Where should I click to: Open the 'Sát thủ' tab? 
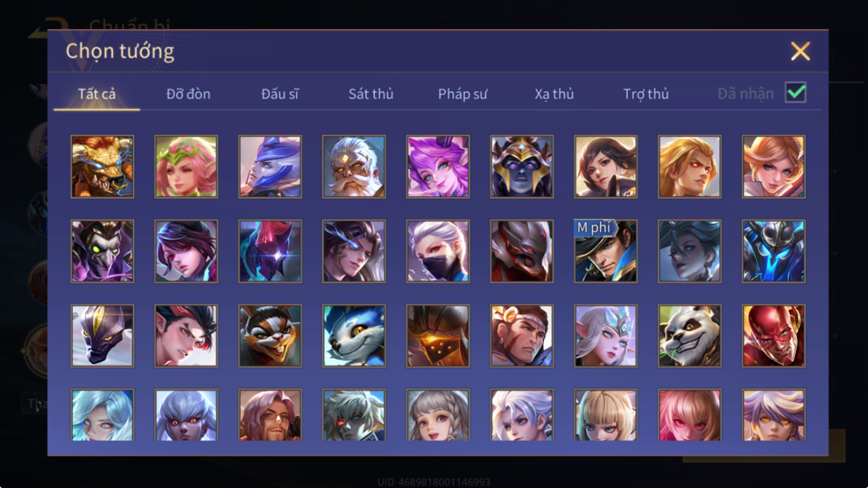pyautogui.click(x=371, y=94)
